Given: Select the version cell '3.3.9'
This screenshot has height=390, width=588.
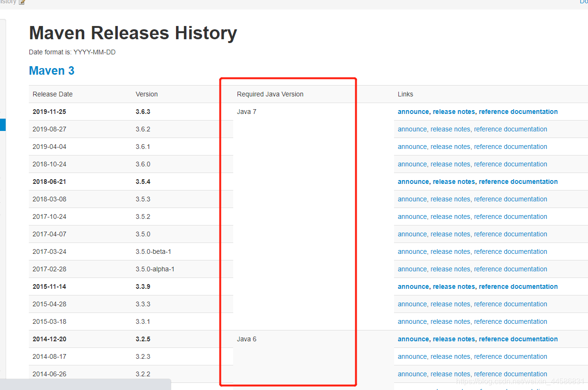Looking at the screenshot, I should coord(143,287).
